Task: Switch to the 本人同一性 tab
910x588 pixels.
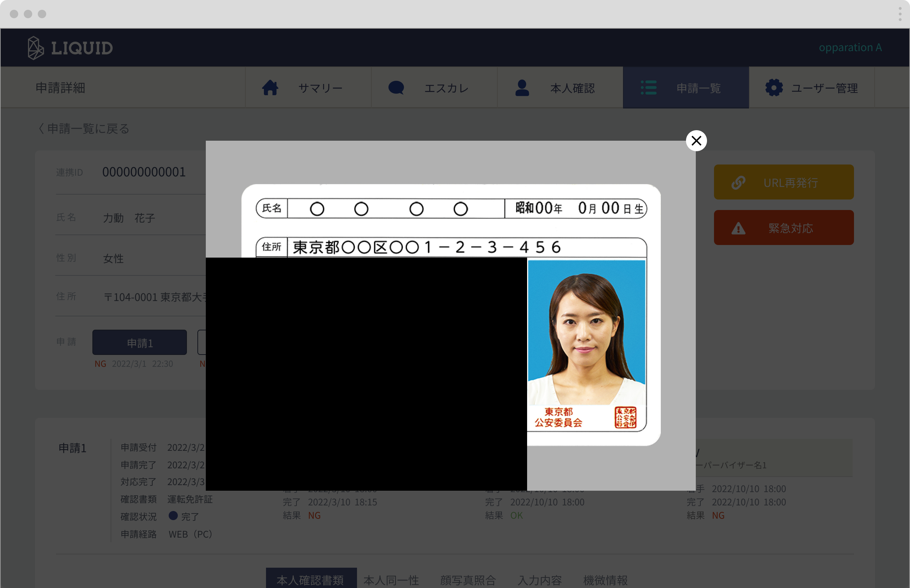Action: coord(391,580)
